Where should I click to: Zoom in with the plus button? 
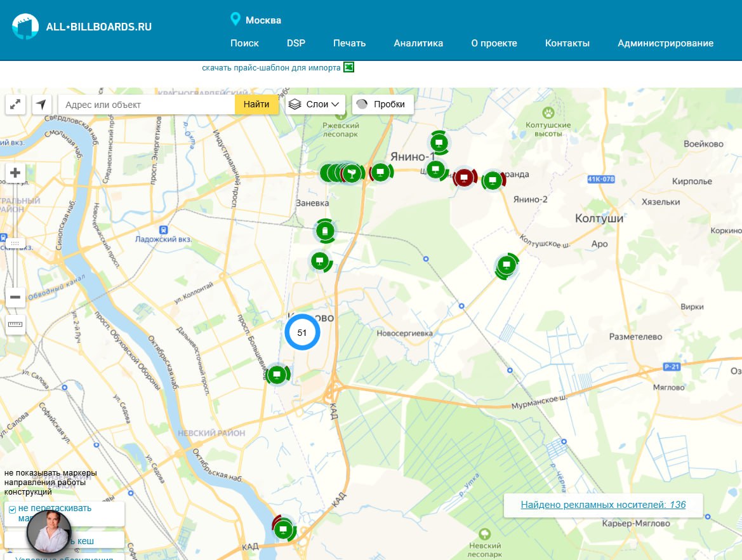coord(15,173)
